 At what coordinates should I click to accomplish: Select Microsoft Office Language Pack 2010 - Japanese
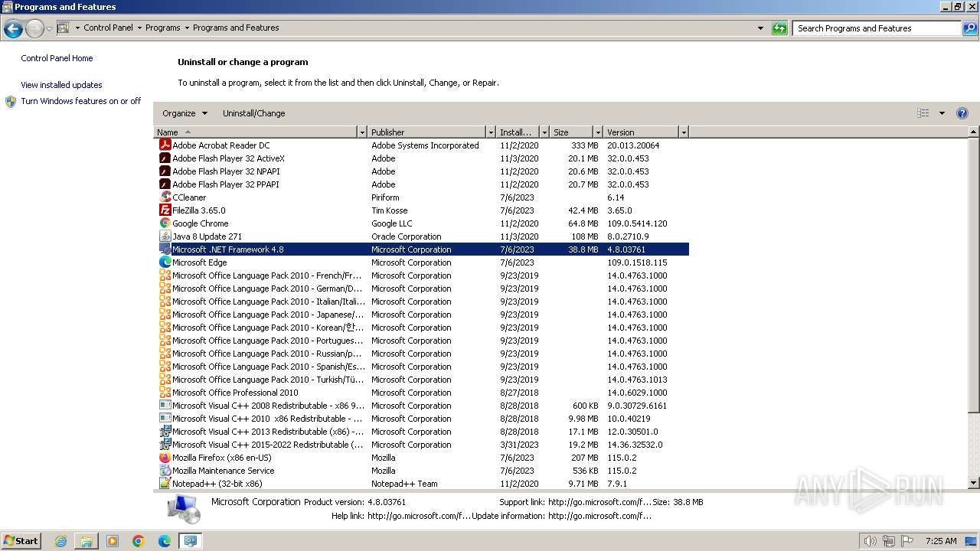(x=423, y=314)
